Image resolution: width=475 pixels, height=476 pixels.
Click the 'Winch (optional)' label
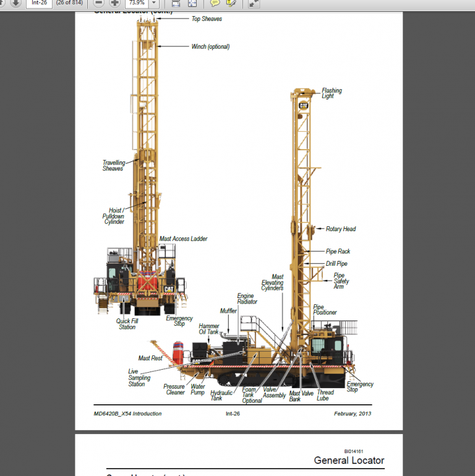(210, 46)
